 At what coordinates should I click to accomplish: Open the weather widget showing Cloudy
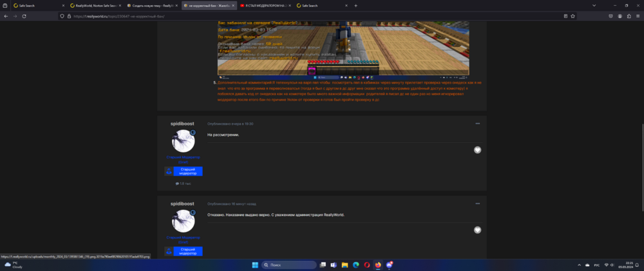(x=14, y=265)
